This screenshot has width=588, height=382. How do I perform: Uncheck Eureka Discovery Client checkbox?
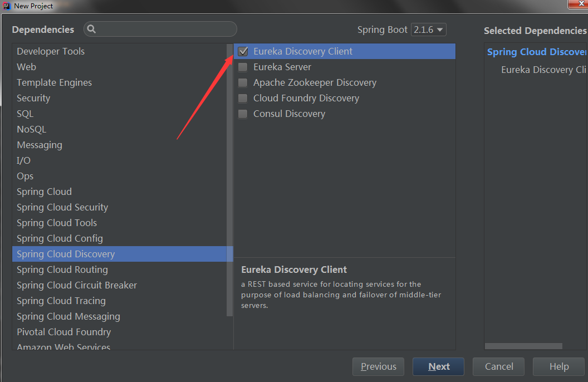click(243, 51)
